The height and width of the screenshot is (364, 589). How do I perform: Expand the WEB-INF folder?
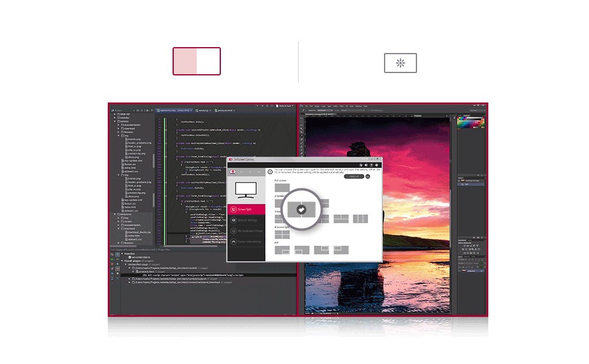tap(115, 114)
